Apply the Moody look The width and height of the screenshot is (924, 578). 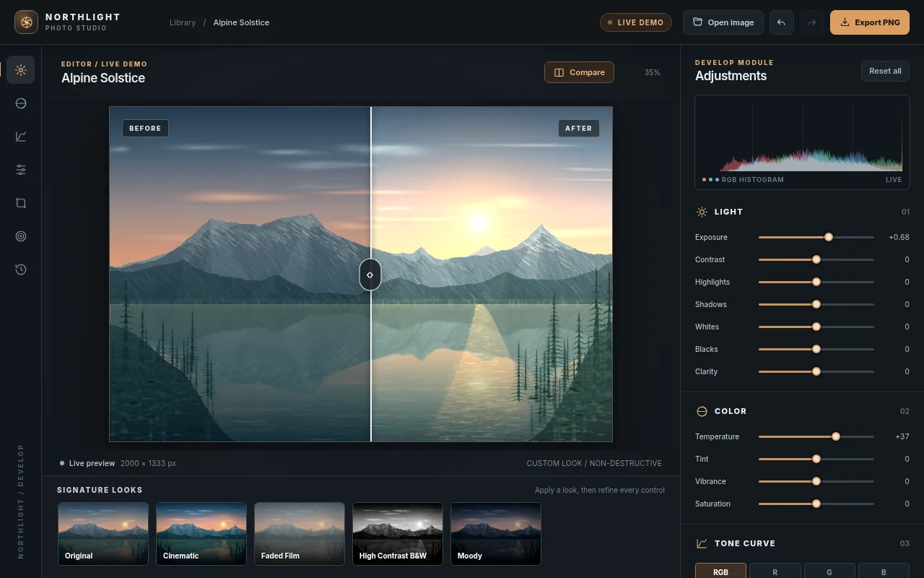[496, 534]
